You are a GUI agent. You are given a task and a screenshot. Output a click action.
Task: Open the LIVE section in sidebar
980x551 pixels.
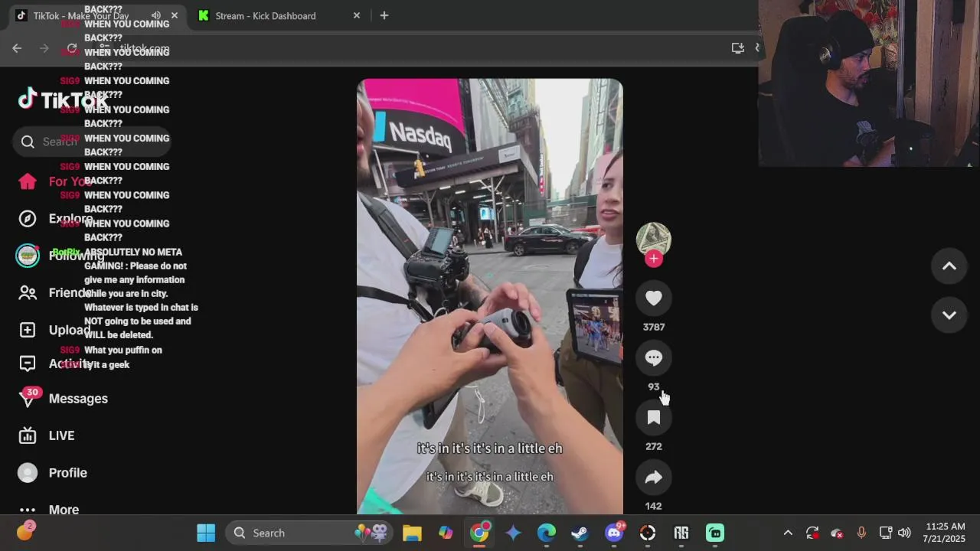47,435
